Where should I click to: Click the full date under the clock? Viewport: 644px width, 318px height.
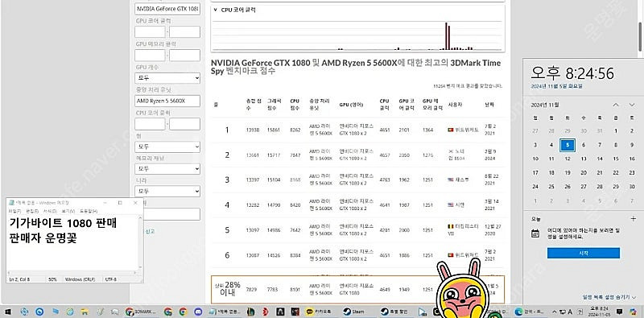tap(556, 86)
